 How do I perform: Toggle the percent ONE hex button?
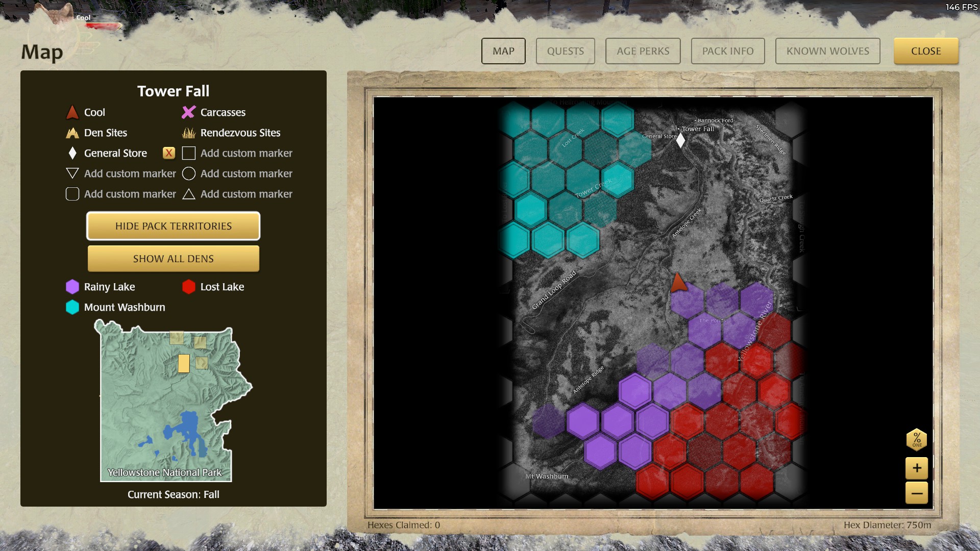[x=917, y=440]
